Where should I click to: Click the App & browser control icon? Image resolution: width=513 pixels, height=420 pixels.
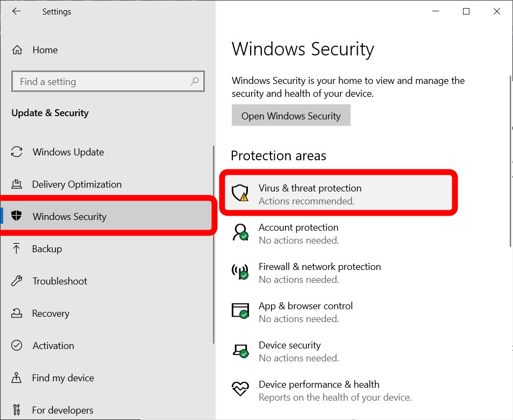click(x=240, y=311)
